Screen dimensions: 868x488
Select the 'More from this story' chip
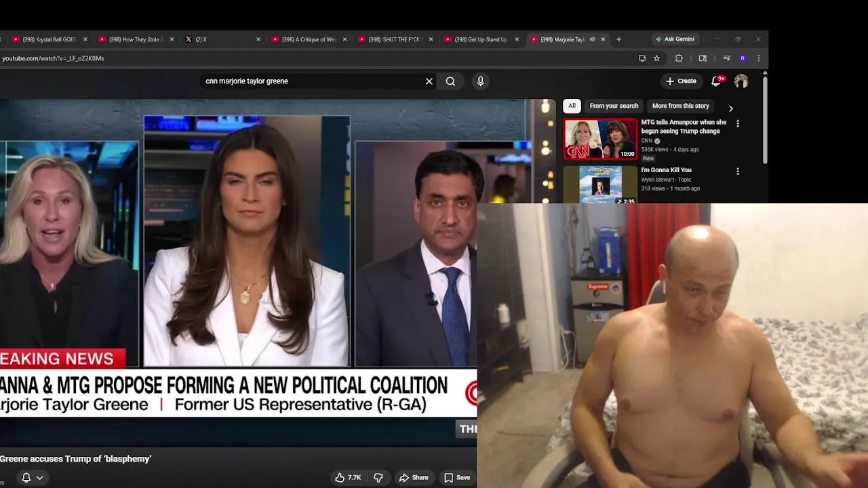[x=680, y=106]
